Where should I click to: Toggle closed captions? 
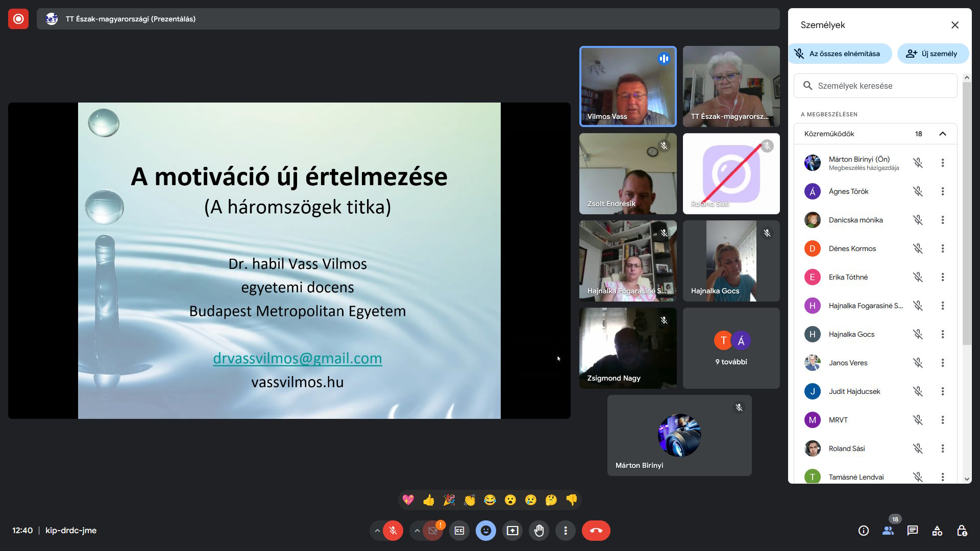[459, 531]
